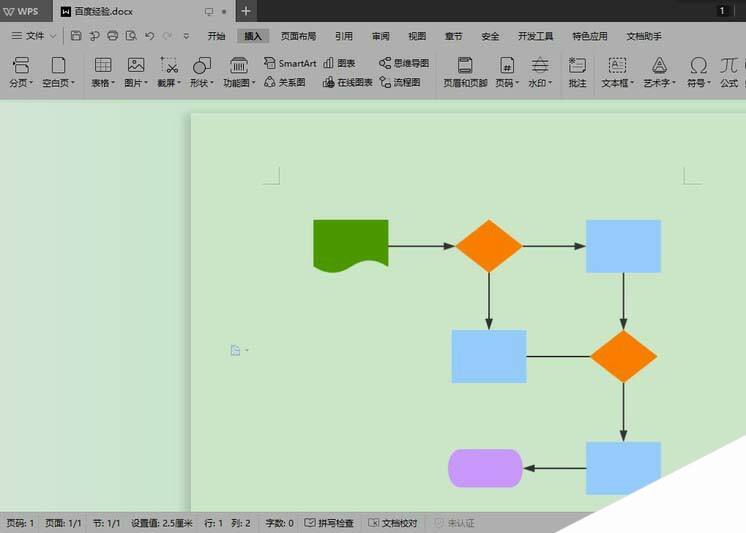746x533 pixels.
Task: Click 设置值: 2.5厘米 in status bar
Action: click(x=162, y=523)
